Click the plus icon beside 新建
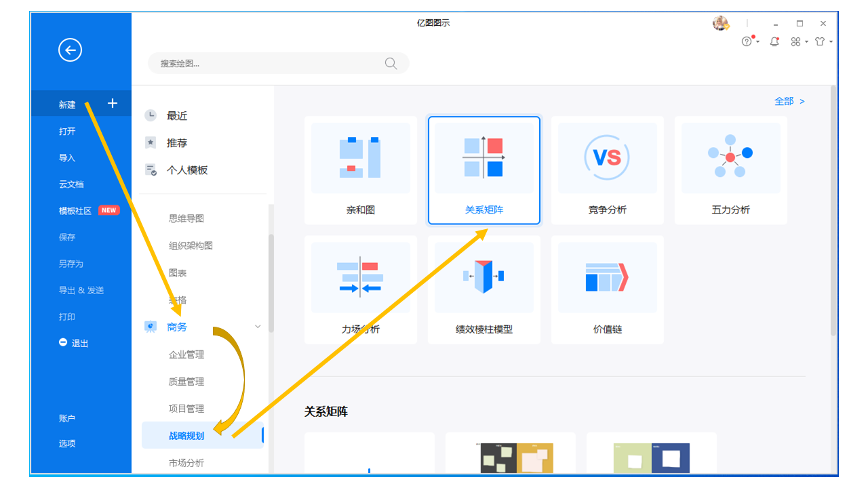Viewport: 868px width, 488px height. 113,103
